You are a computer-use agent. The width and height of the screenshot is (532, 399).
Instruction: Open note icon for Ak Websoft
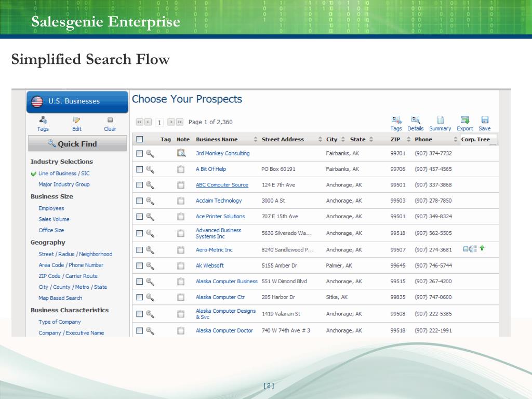click(181, 265)
